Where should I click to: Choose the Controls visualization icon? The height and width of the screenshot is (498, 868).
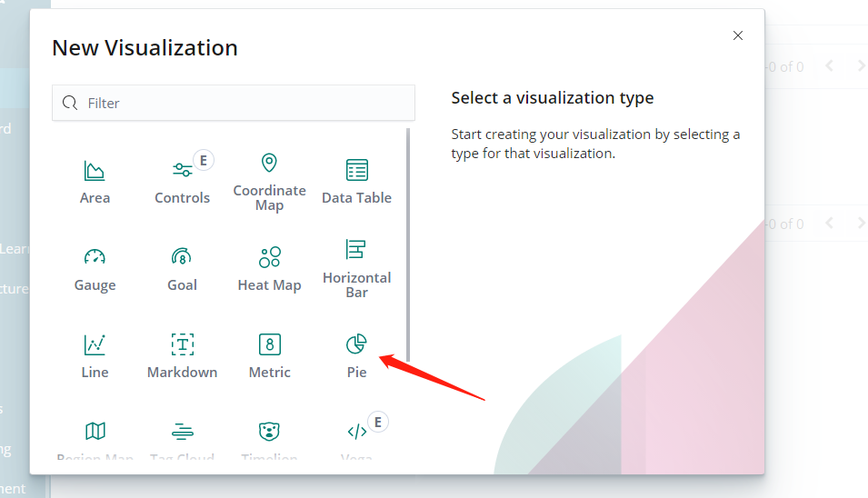click(x=182, y=170)
